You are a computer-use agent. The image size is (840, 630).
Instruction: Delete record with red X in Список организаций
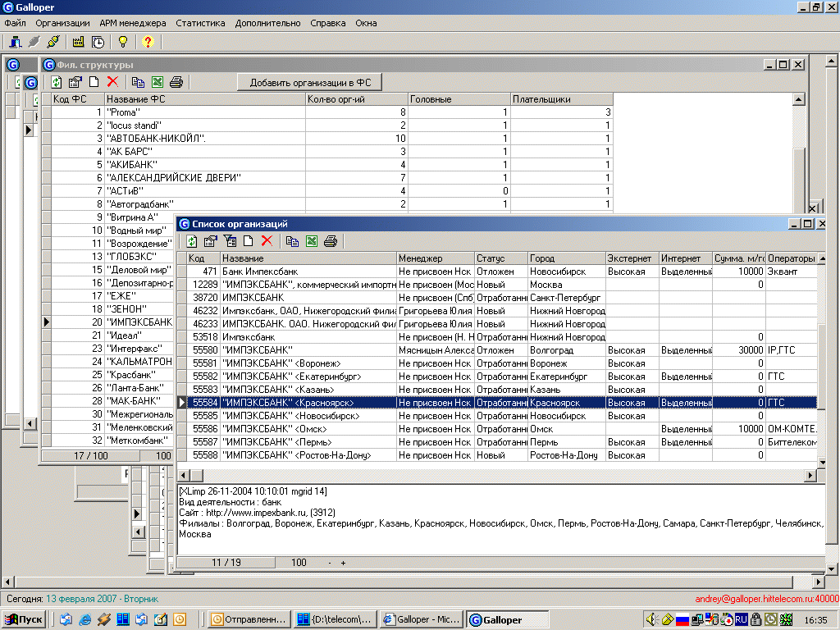pyautogui.click(x=267, y=241)
